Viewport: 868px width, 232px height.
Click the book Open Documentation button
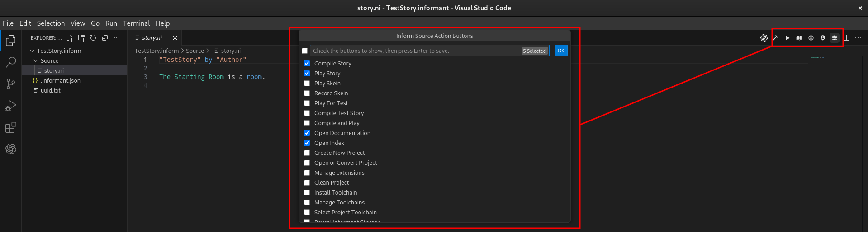[799, 38]
